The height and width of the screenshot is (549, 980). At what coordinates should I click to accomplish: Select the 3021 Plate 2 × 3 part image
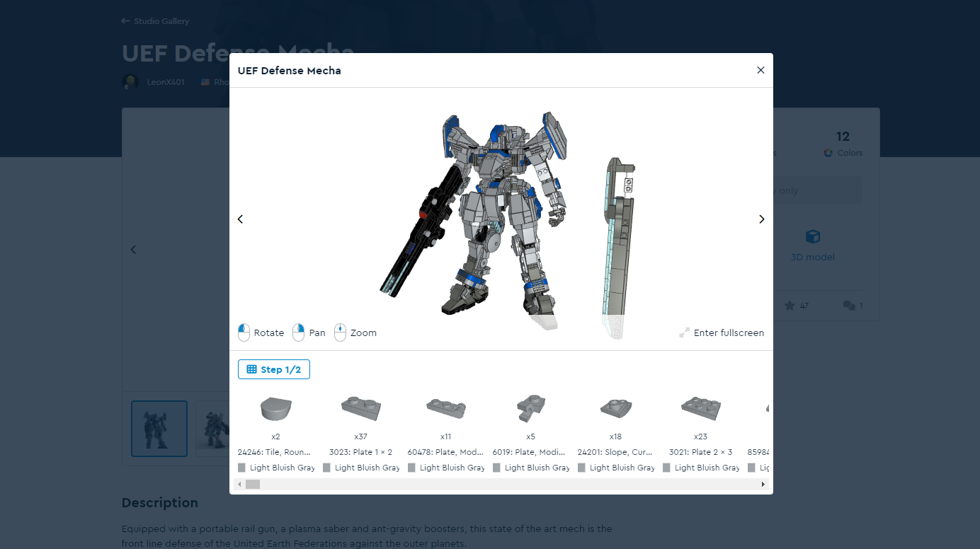pos(701,407)
